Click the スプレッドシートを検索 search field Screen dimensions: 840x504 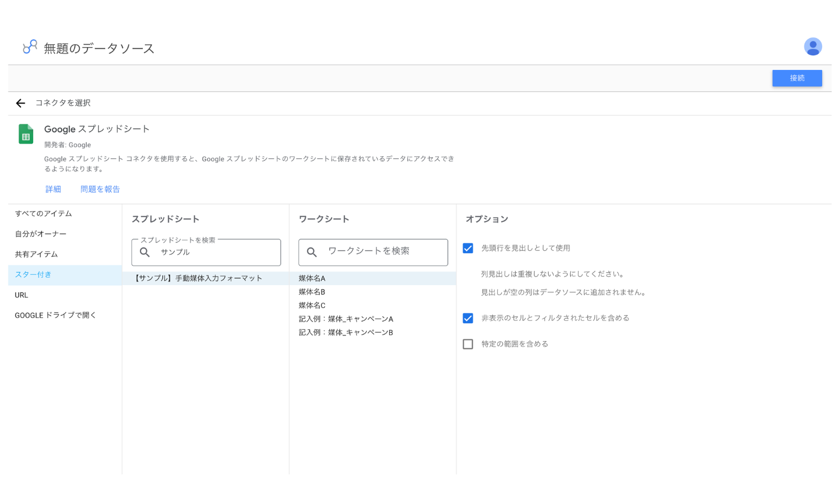click(206, 253)
